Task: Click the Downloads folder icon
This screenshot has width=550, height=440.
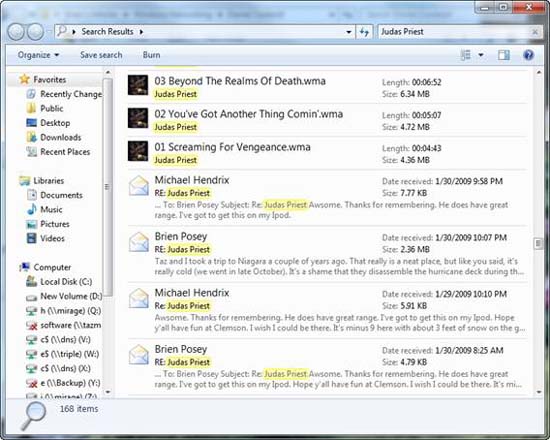Action: (x=31, y=137)
